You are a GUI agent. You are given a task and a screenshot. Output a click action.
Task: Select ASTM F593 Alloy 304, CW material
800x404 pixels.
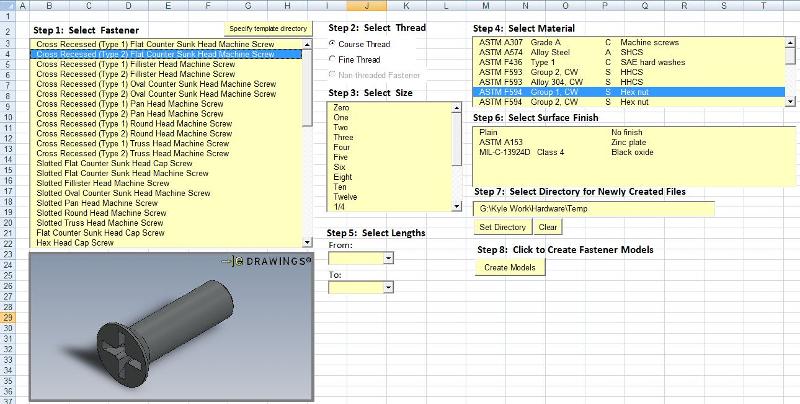click(x=629, y=82)
